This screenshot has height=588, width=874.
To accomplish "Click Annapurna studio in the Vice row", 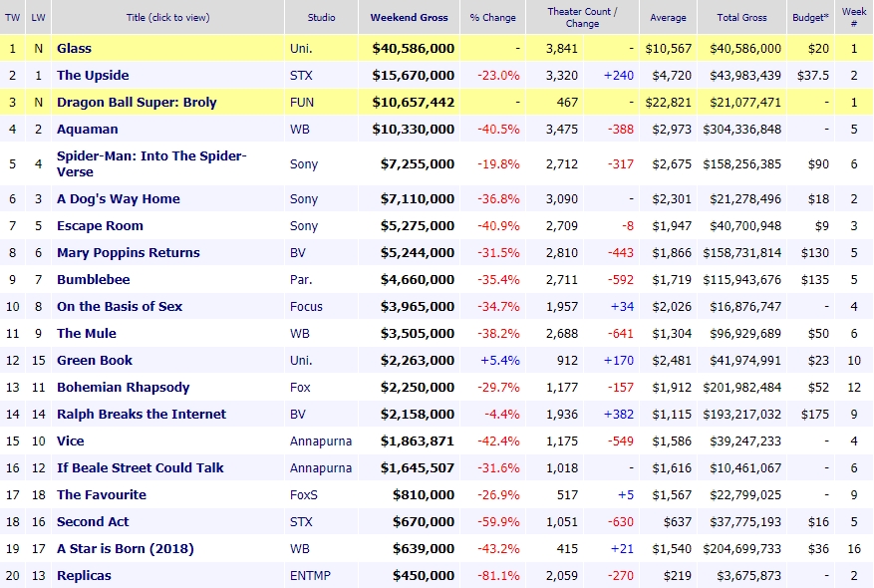I will (321, 441).
